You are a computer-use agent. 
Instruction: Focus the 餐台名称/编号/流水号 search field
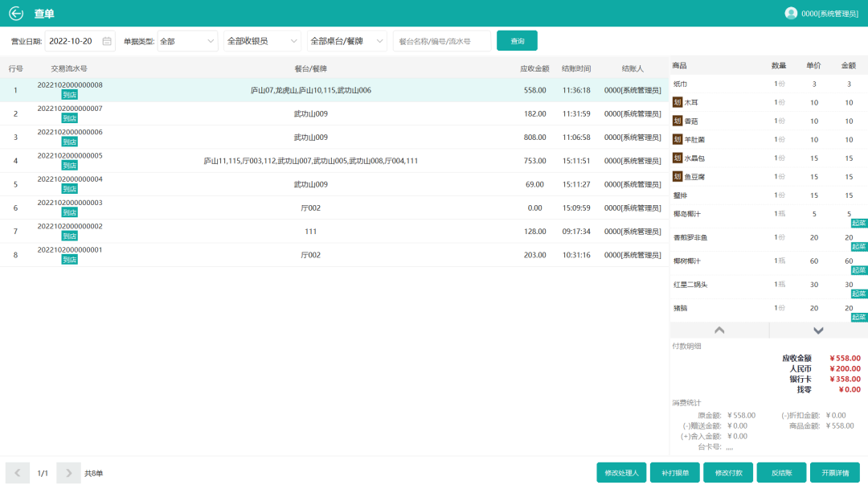point(441,41)
